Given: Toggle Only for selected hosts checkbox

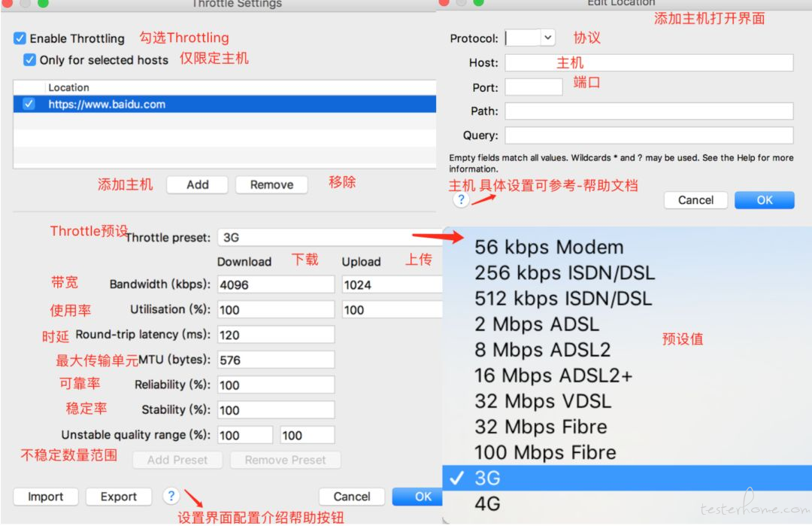Looking at the screenshot, I should pos(29,60).
